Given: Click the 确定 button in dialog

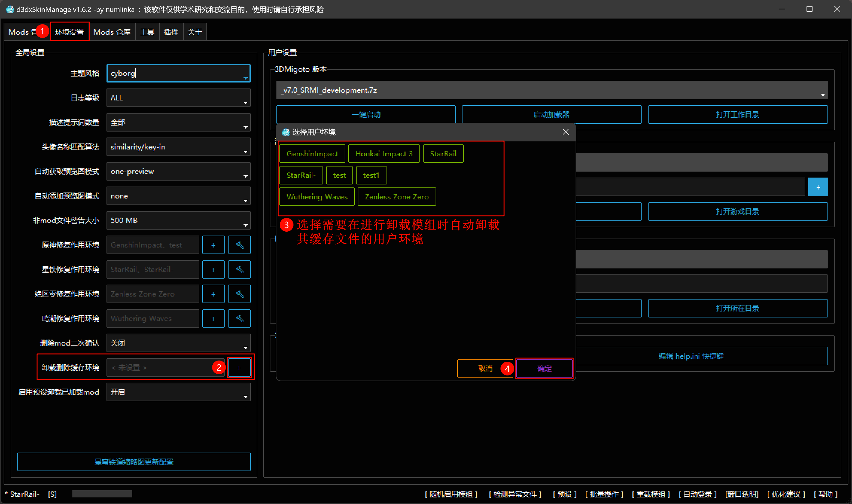Looking at the screenshot, I should (x=544, y=368).
